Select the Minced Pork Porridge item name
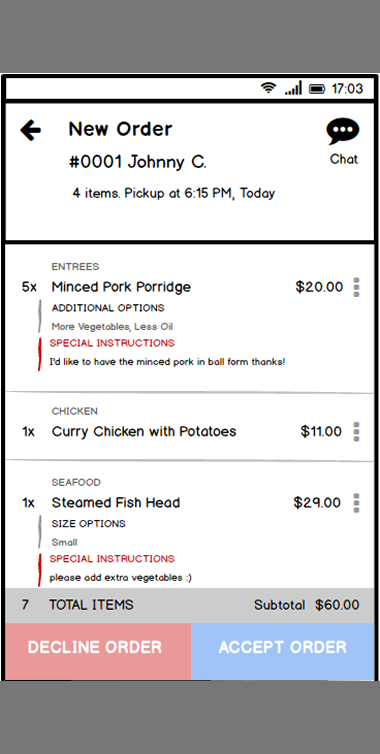This screenshot has width=380, height=754. coord(121,287)
